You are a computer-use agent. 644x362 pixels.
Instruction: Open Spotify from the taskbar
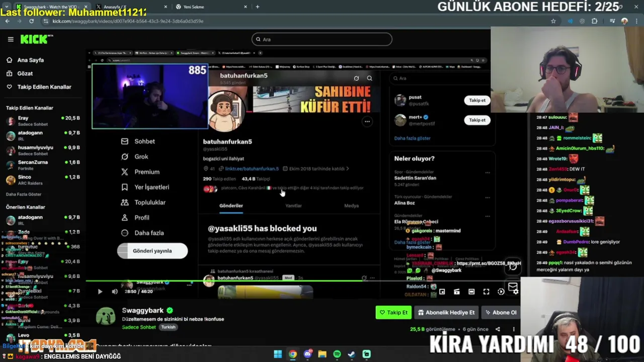(x=337, y=354)
